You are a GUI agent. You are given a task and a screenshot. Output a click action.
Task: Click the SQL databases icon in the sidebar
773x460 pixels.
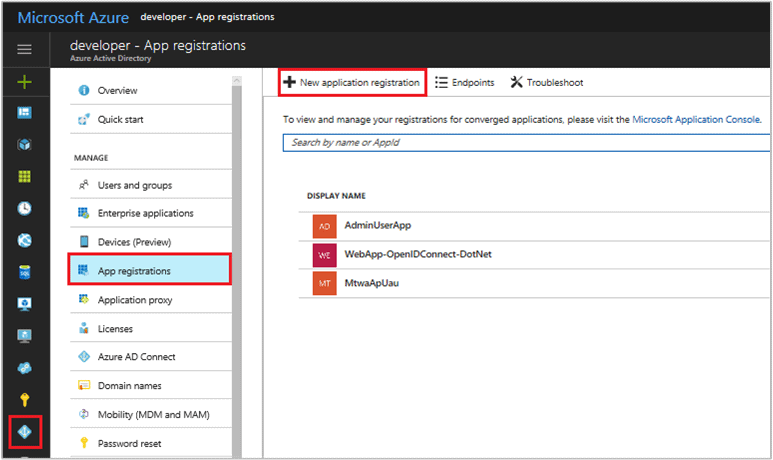coord(25,272)
